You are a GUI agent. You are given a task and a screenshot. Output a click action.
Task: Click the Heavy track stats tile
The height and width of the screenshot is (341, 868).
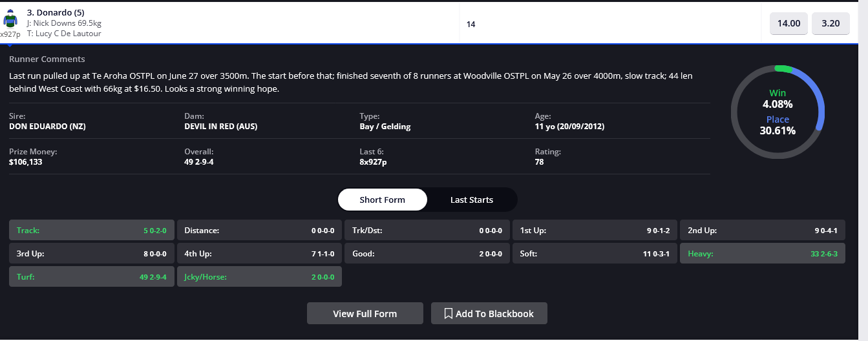point(763,254)
